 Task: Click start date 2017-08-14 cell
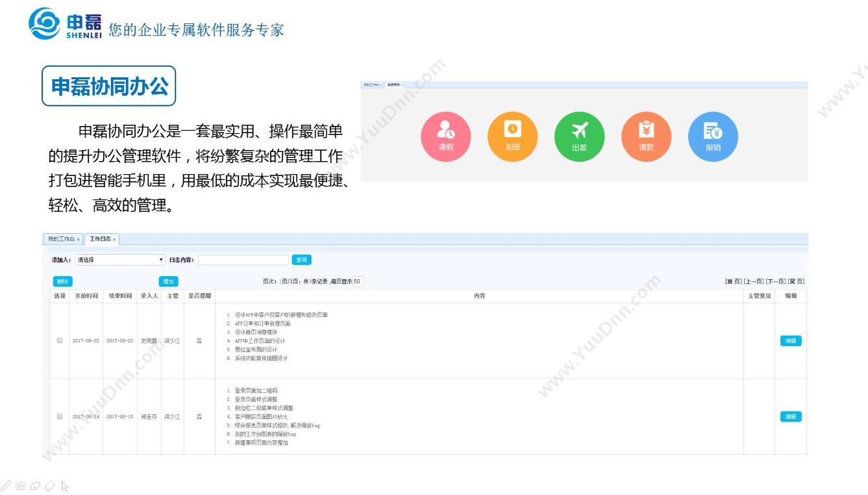point(86,416)
